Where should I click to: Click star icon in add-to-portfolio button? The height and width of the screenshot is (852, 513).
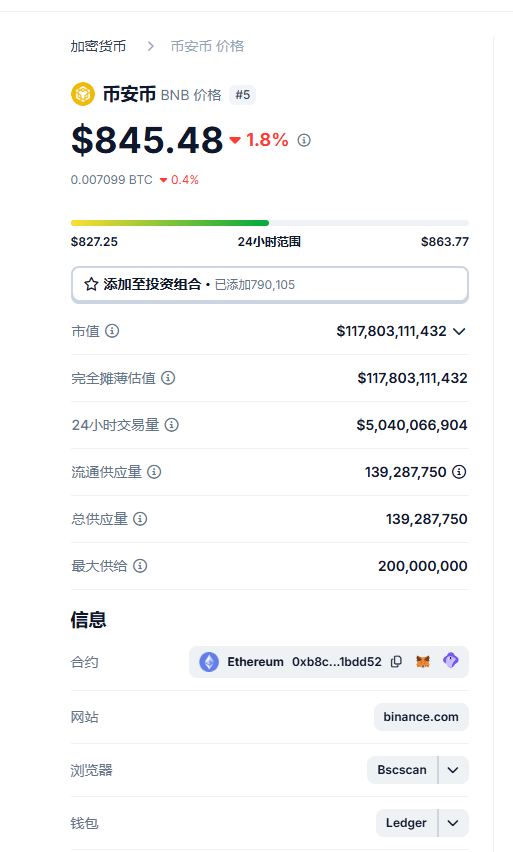(x=91, y=284)
